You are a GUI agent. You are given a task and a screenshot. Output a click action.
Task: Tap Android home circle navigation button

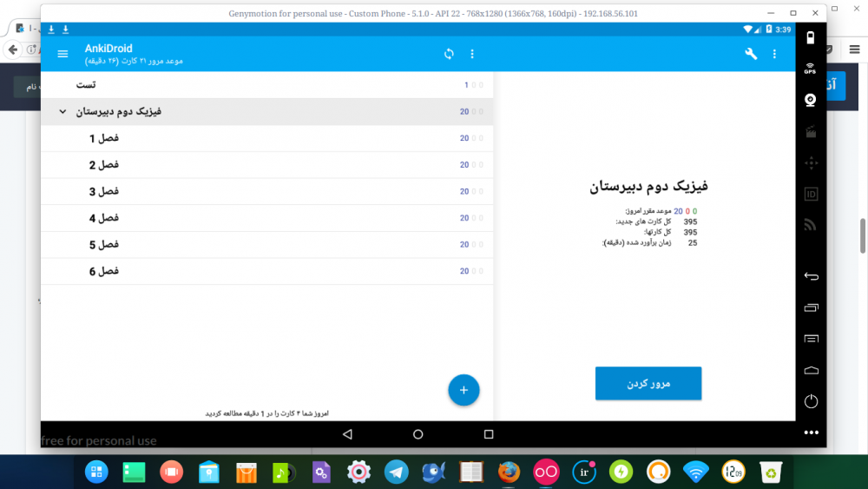tap(418, 433)
